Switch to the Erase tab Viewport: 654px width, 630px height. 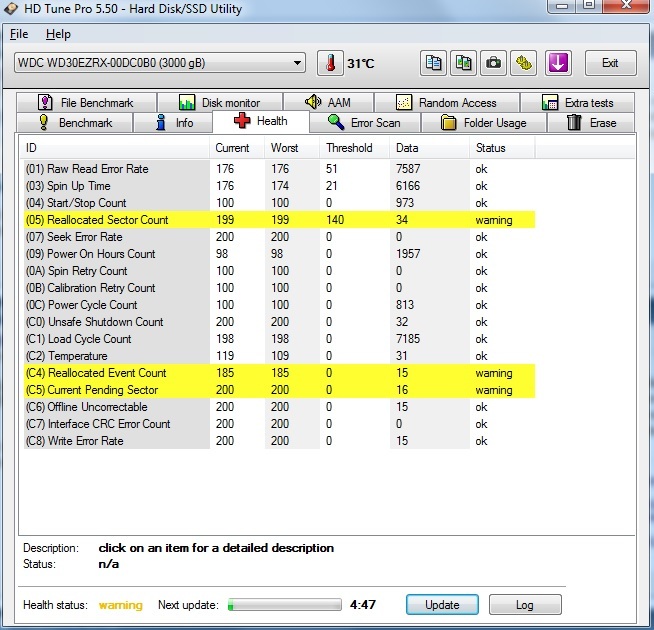[x=591, y=123]
